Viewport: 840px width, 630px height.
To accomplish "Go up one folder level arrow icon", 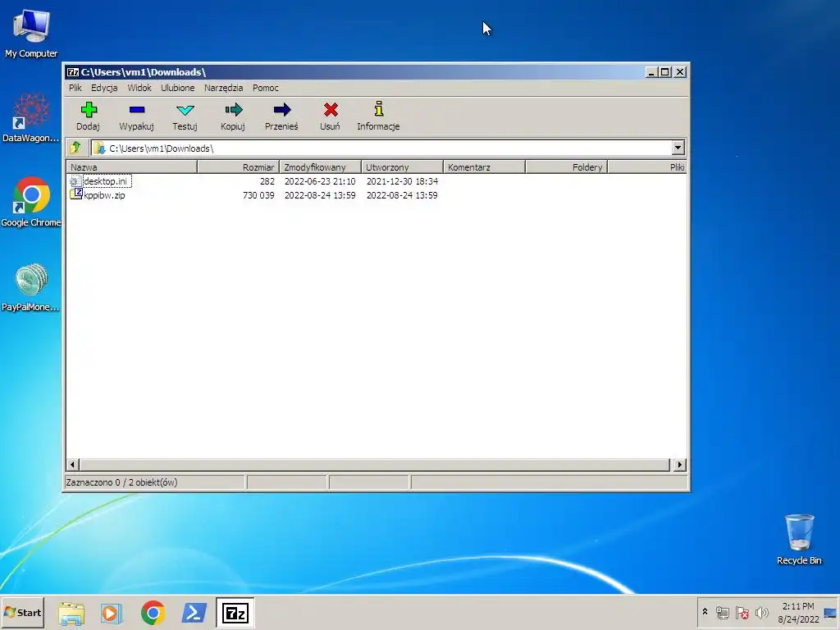I will [x=75, y=148].
